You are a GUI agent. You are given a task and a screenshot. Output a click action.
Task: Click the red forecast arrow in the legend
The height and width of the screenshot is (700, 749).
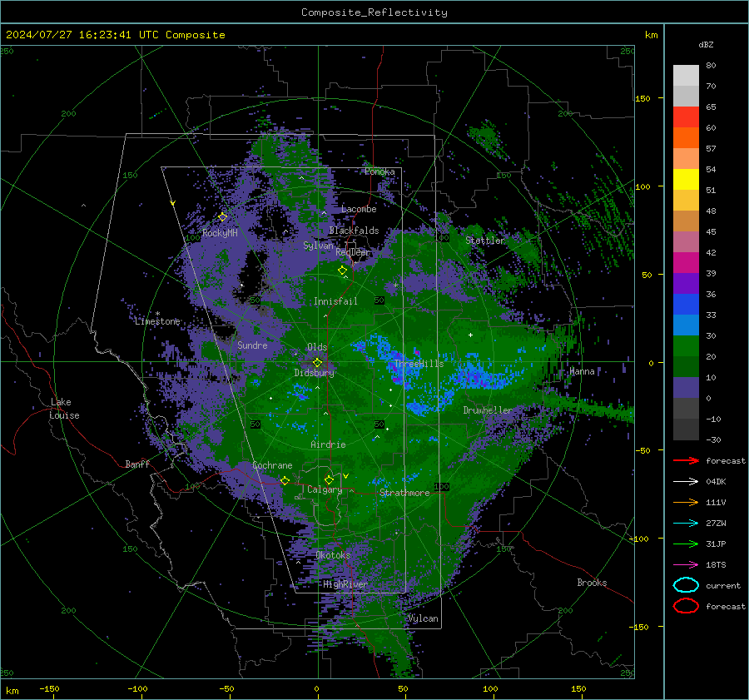(686, 460)
